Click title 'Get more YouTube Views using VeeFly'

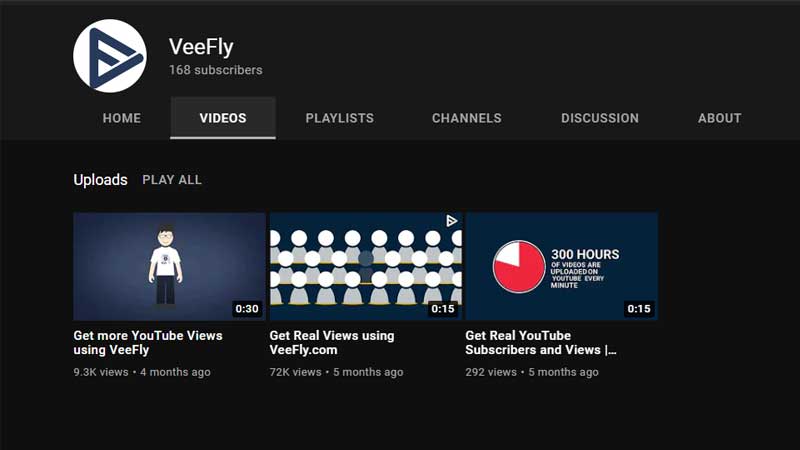[x=148, y=342]
